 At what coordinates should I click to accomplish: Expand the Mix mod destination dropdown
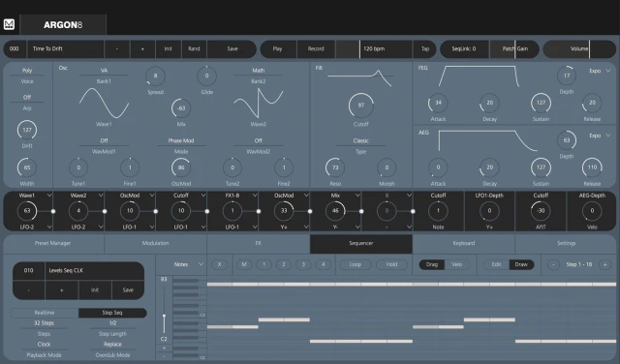357,196
